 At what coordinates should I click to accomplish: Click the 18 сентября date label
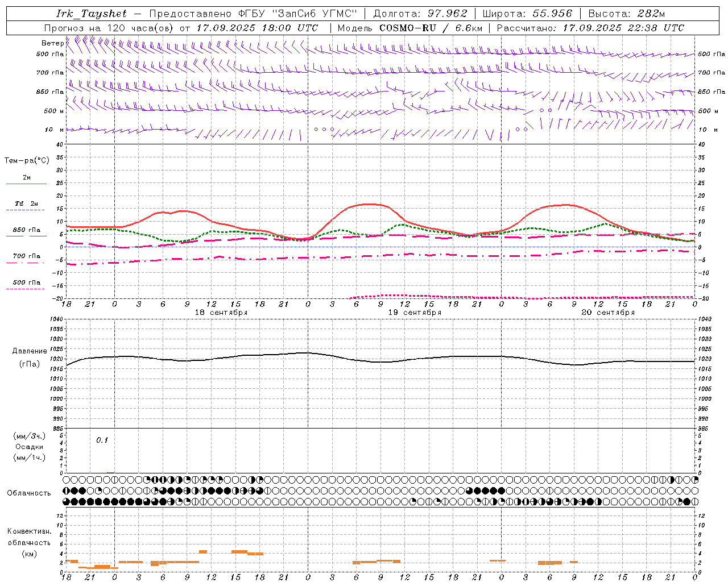pyautogui.click(x=221, y=313)
